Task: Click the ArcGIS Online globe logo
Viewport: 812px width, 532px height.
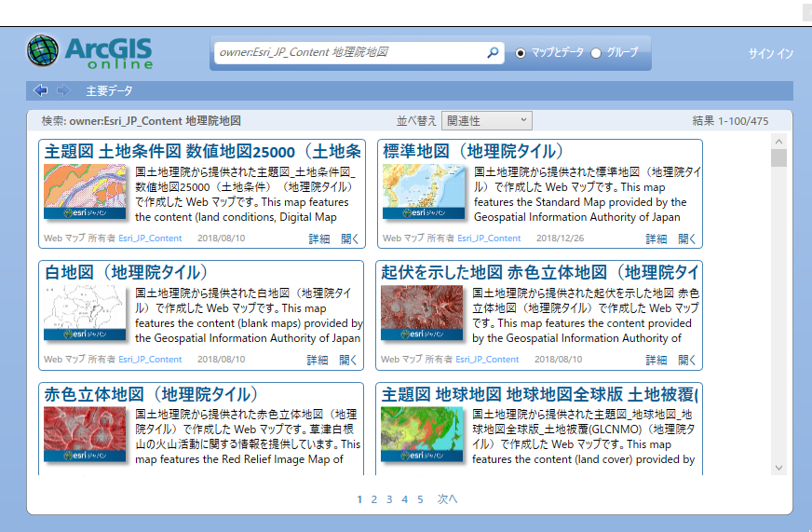Action: click(x=43, y=50)
